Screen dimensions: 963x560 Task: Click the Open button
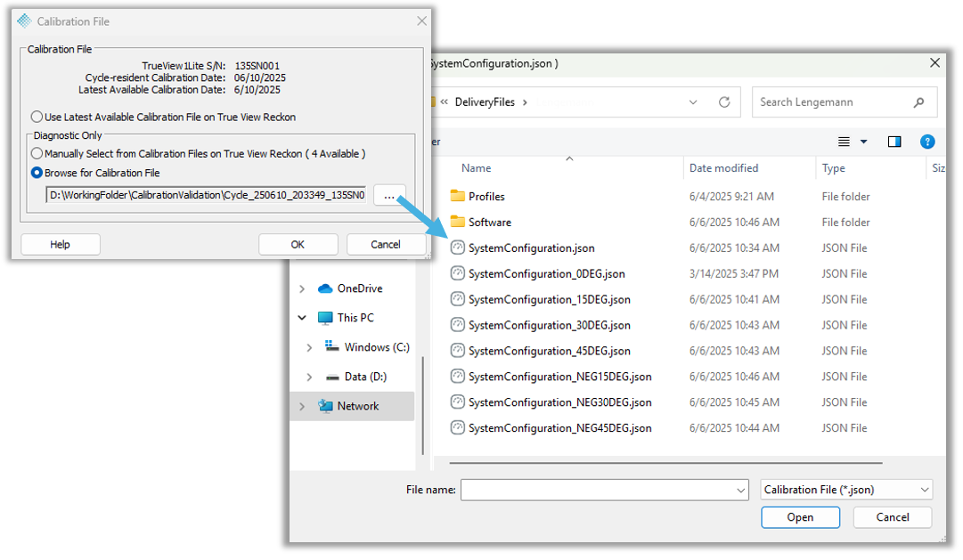click(x=800, y=517)
